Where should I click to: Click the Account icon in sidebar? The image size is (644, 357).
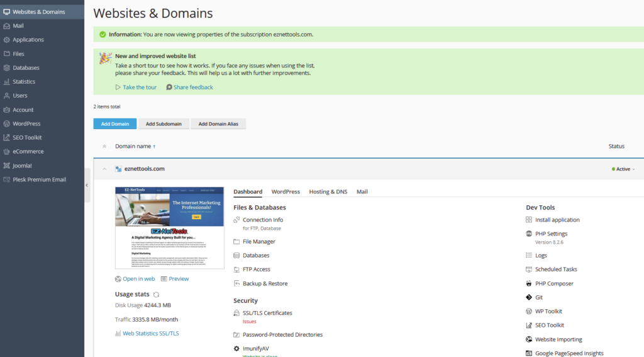pos(6,110)
